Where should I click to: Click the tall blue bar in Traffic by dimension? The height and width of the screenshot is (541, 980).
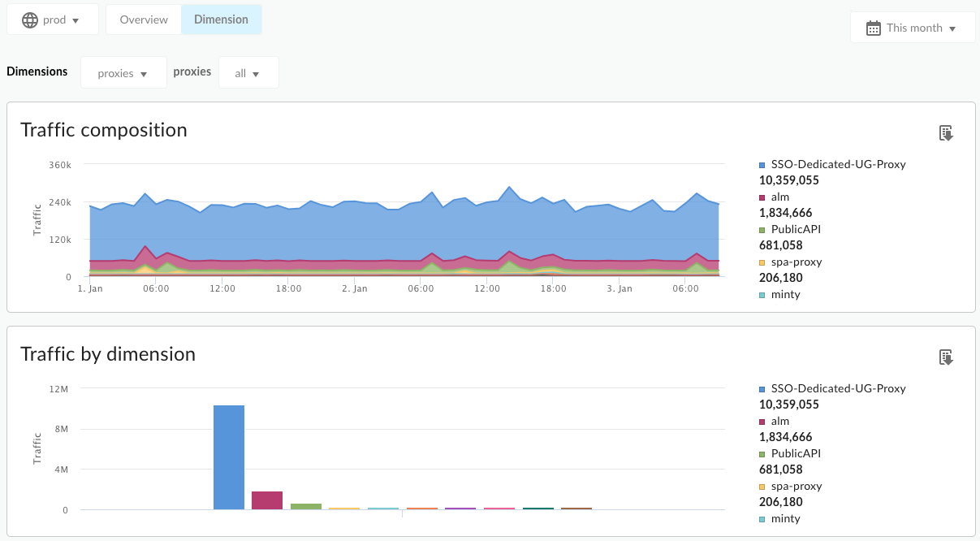click(x=228, y=455)
